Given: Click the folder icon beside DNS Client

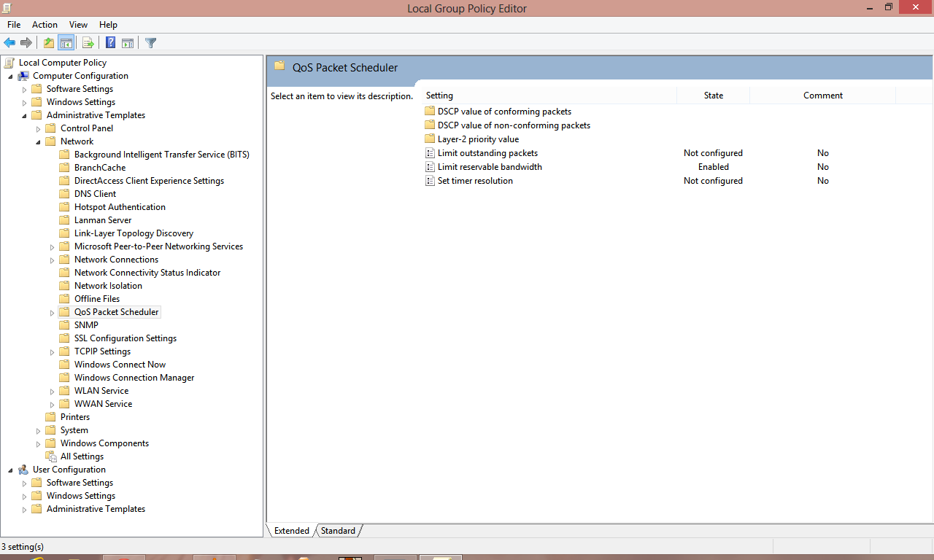Looking at the screenshot, I should click(x=65, y=194).
